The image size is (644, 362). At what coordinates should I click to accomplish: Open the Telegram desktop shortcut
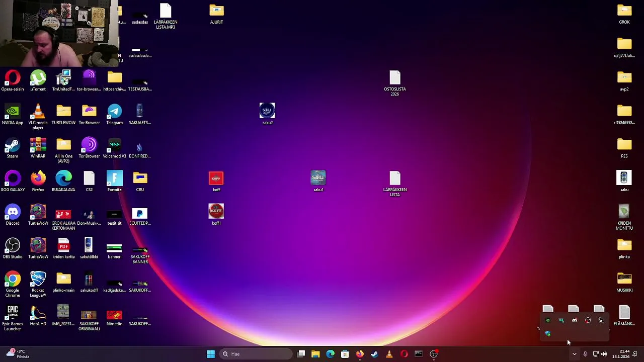coord(114,115)
